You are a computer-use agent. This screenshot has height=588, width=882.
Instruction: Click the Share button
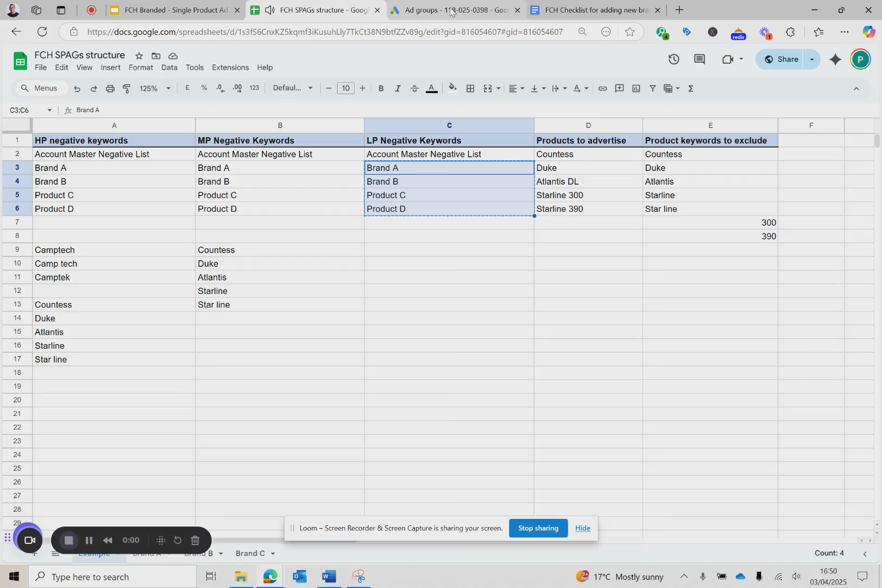click(x=781, y=59)
